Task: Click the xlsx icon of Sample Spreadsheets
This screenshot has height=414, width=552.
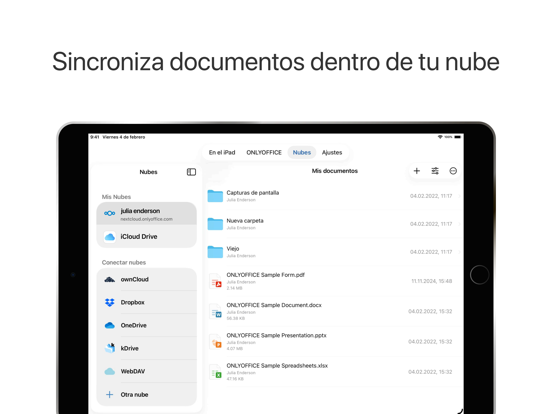Action: coord(215,372)
